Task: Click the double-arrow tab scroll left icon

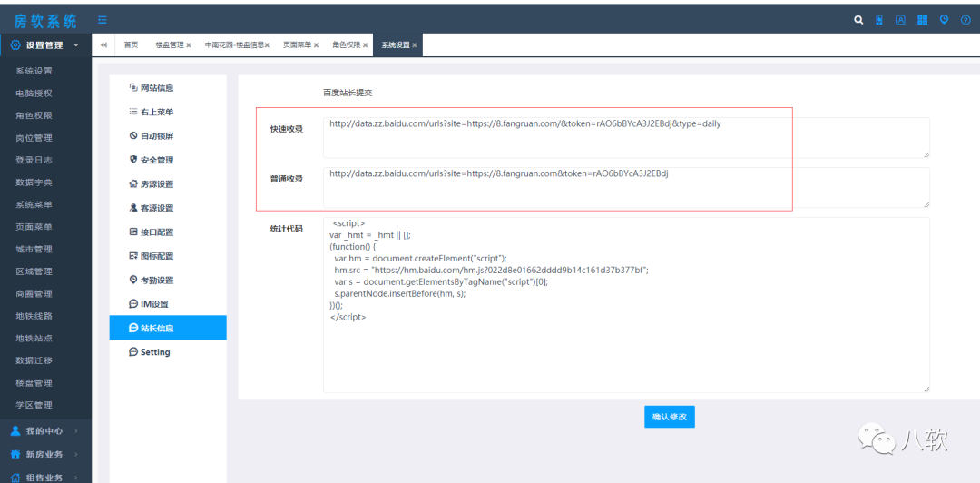Action: pos(103,45)
